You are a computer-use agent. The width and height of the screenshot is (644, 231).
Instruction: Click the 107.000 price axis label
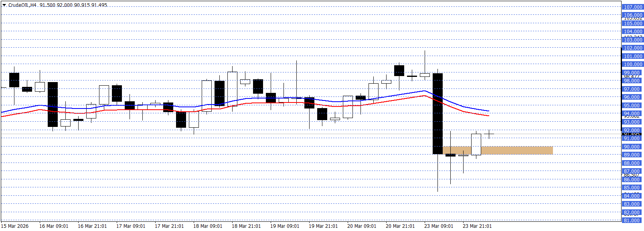[x=633, y=7]
